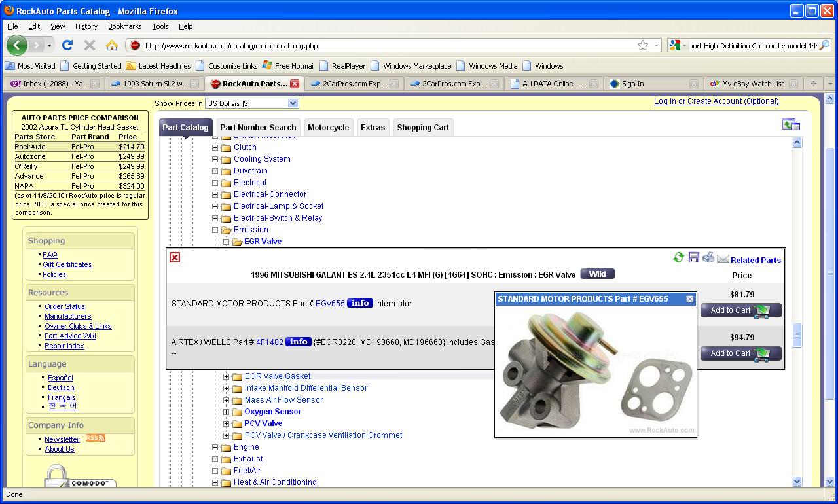Expand the PCV Valve subcategory
838x504 pixels.
[x=226, y=423]
